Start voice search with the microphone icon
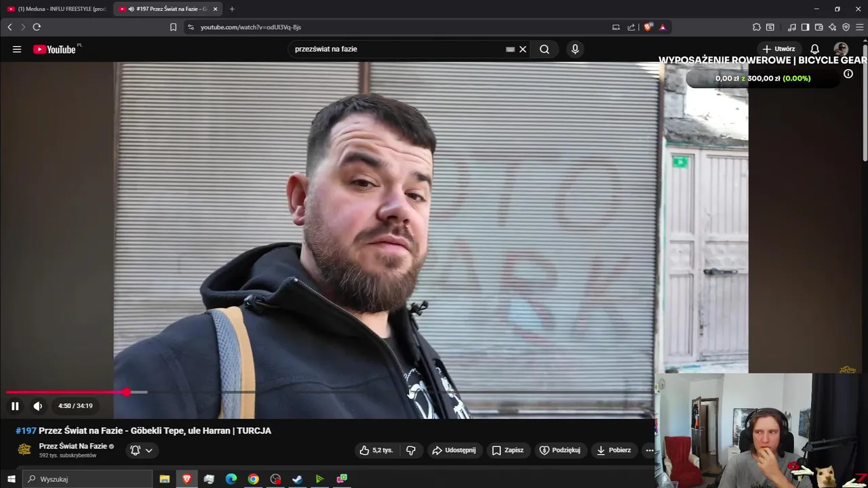868x488 pixels. [x=575, y=49]
